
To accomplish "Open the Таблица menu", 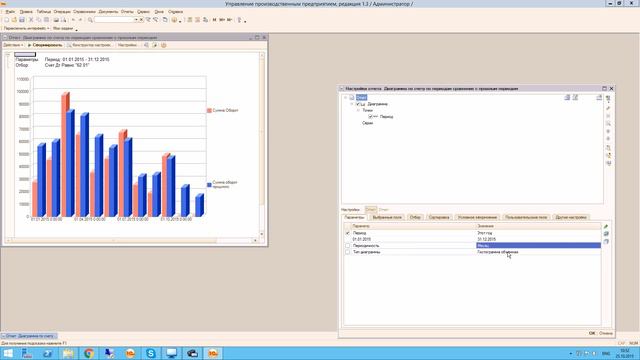I will [44, 12].
